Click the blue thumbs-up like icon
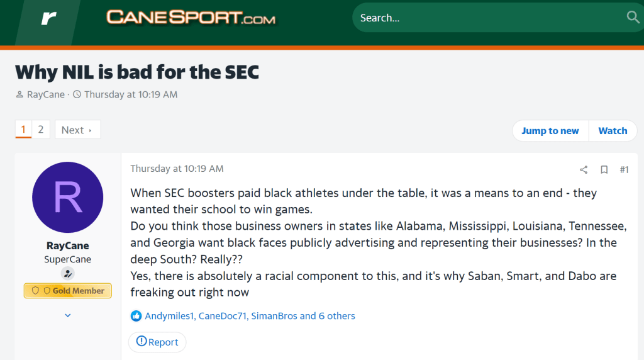644x360 pixels. (136, 316)
